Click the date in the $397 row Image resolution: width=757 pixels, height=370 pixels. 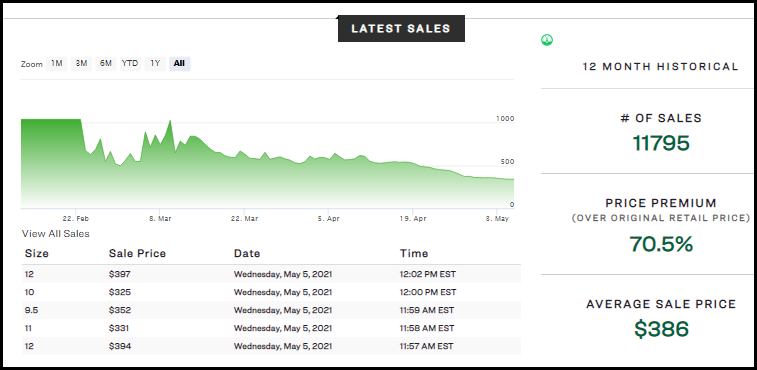(x=283, y=274)
